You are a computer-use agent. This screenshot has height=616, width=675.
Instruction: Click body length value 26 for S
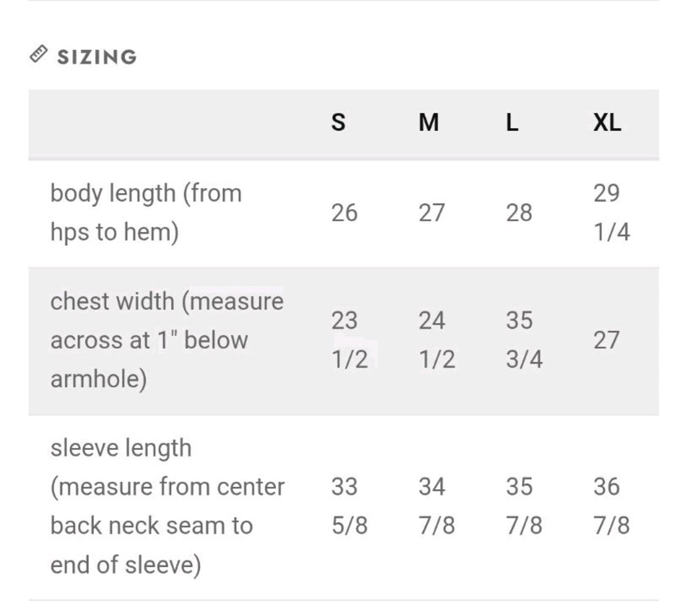coord(344,213)
